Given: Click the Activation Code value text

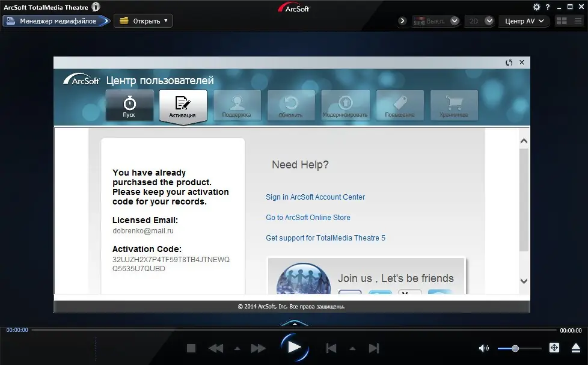Looking at the screenshot, I should [171, 264].
